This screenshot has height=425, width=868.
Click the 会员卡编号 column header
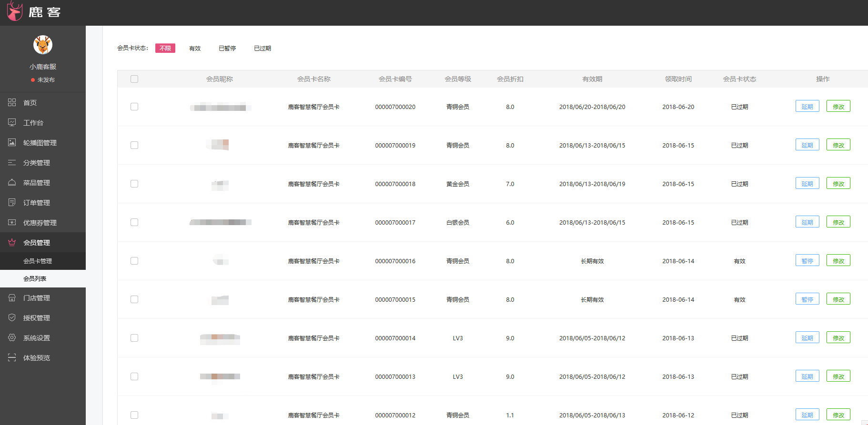click(395, 79)
